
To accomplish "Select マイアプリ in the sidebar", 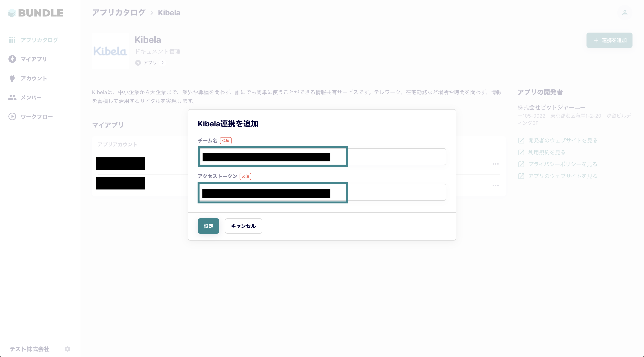I will tap(34, 59).
